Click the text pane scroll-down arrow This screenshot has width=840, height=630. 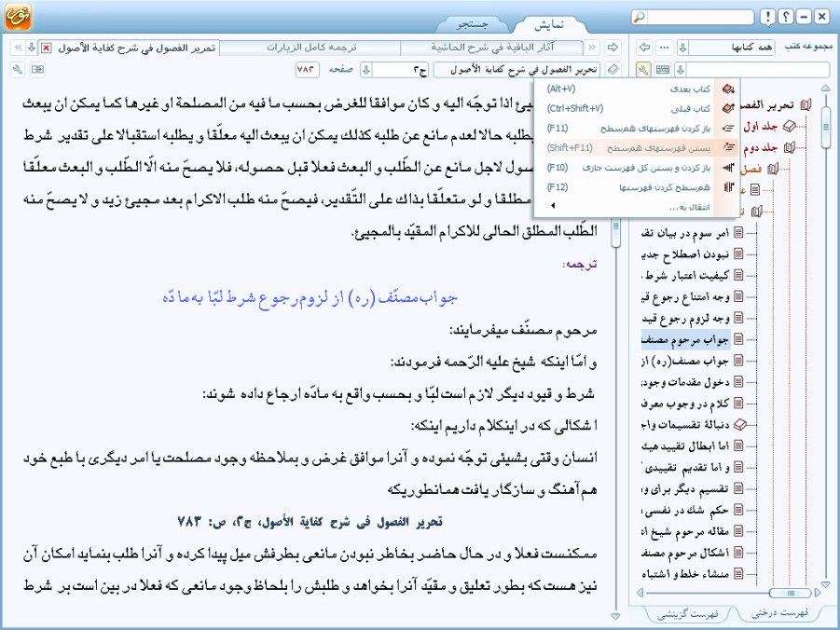click(x=615, y=617)
